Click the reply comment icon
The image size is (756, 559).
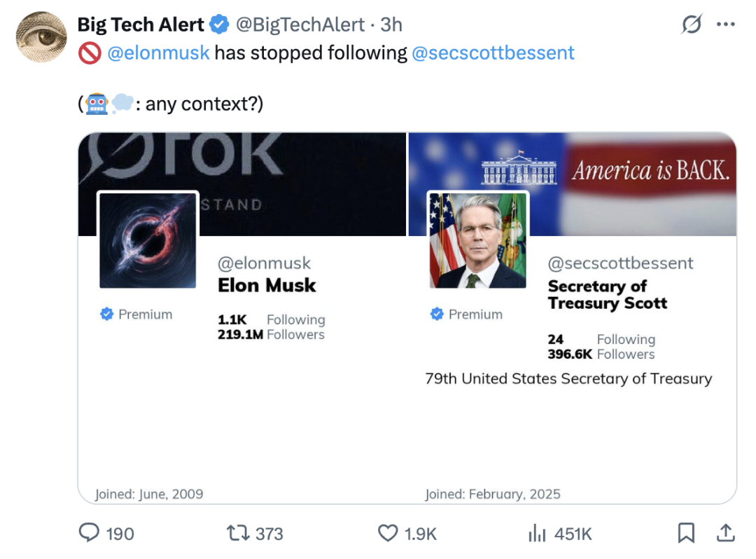pyautogui.click(x=89, y=534)
